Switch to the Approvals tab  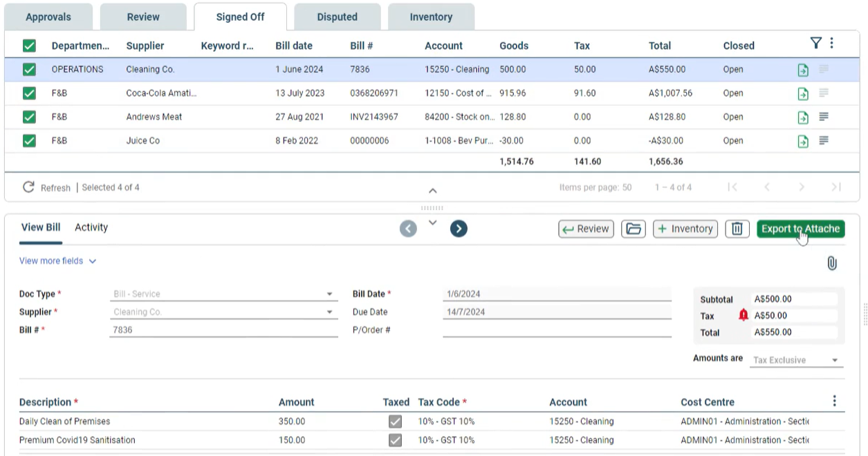48,17
